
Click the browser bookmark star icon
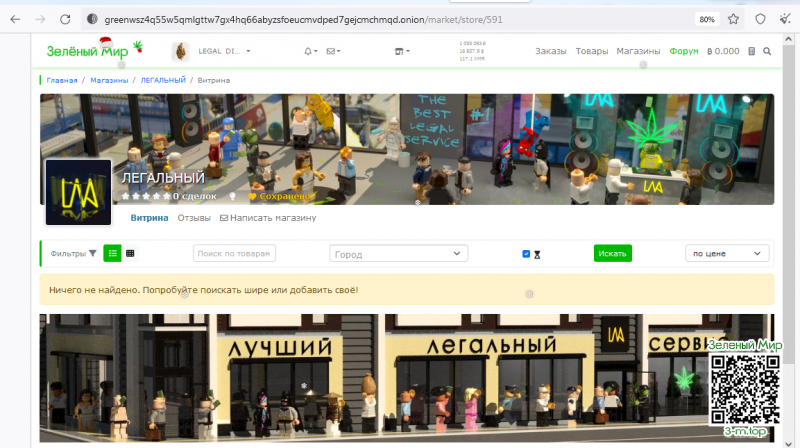click(x=733, y=19)
